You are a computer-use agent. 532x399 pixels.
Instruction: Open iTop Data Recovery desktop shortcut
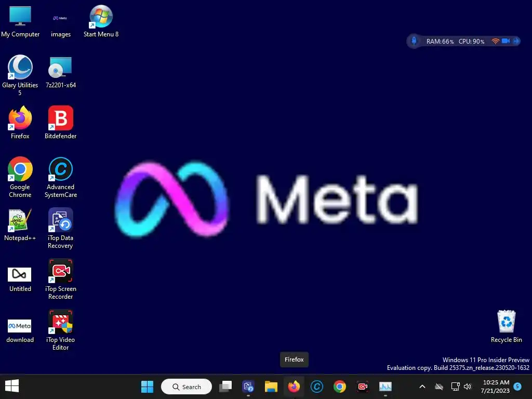[60, 229]
